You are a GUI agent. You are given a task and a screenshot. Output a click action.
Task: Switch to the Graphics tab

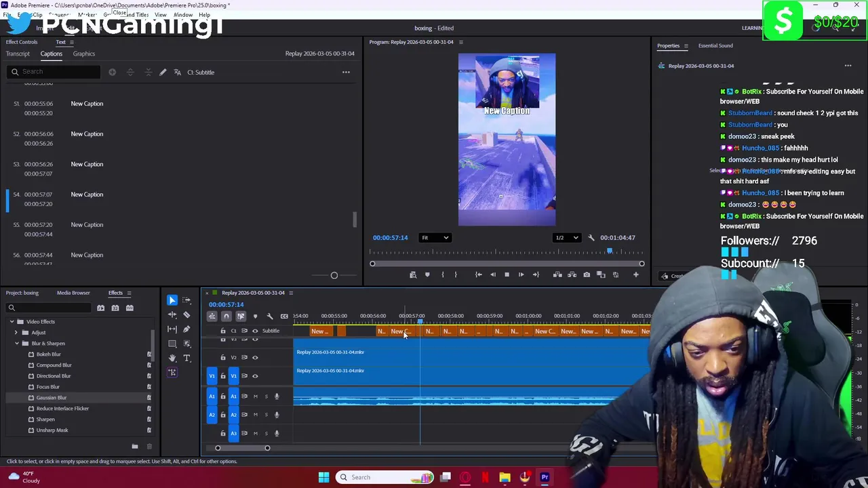pyautogui.click(x=84, y=54)
